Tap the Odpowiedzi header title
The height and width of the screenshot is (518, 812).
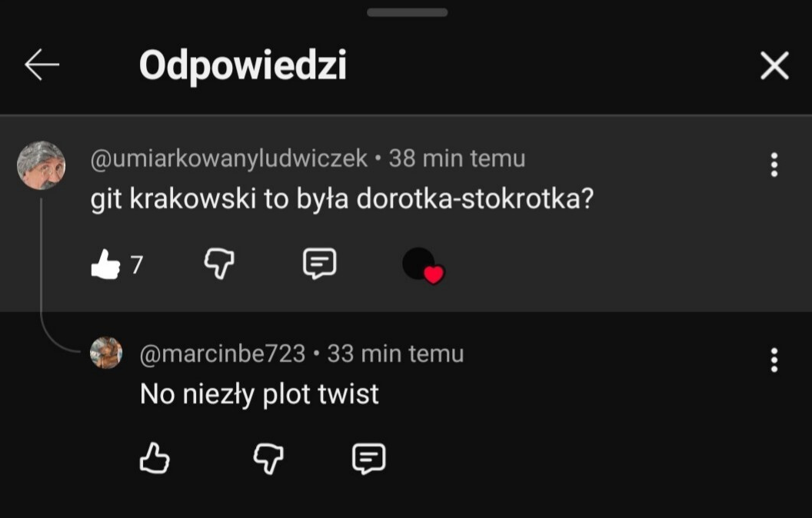point(243,66)
